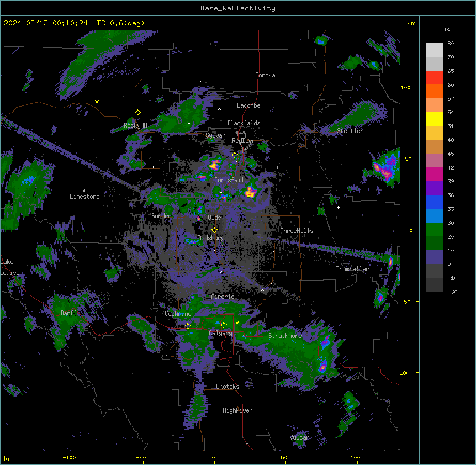476x465 pixels.
Task: Select the Olds town label
Action: [214, 218]
